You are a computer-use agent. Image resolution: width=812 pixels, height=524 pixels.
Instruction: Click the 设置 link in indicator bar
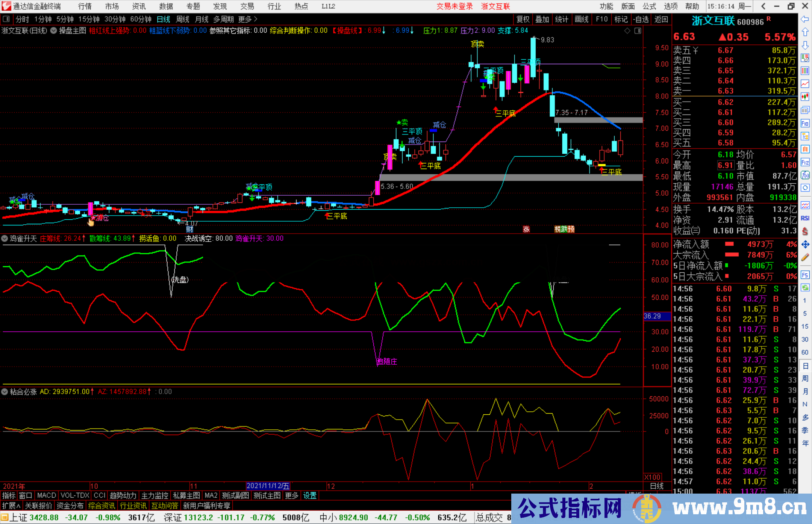coord(310,495)
